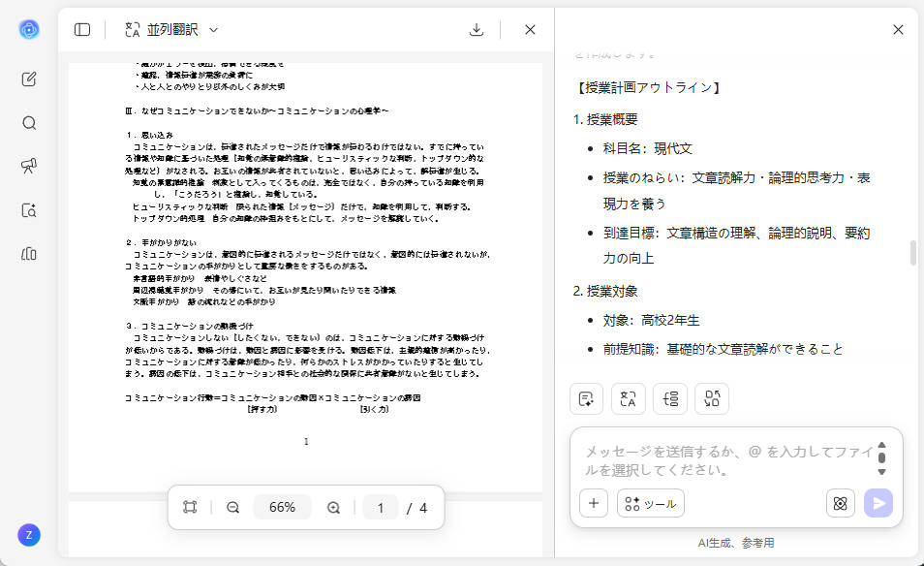Toggle the fit-to-page icon in zoom toolbar
The height and width of the screenshot is (566, 924).
190,506
